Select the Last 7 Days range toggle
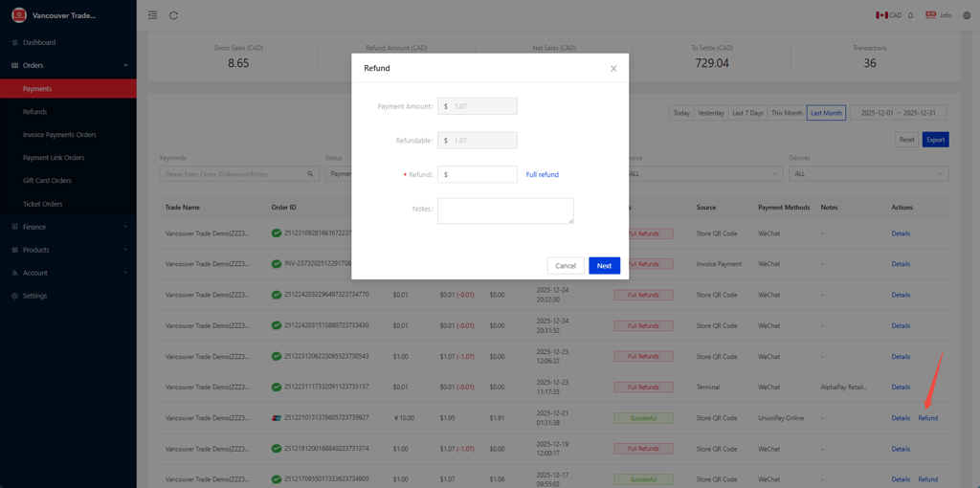Screen dimensions: 980x488 (747, 113)
